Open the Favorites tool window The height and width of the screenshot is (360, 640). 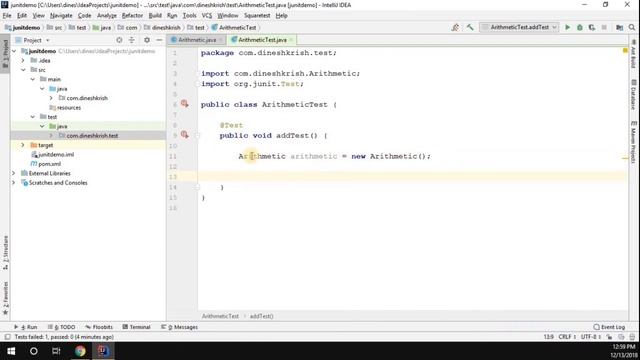pos(5,298)
